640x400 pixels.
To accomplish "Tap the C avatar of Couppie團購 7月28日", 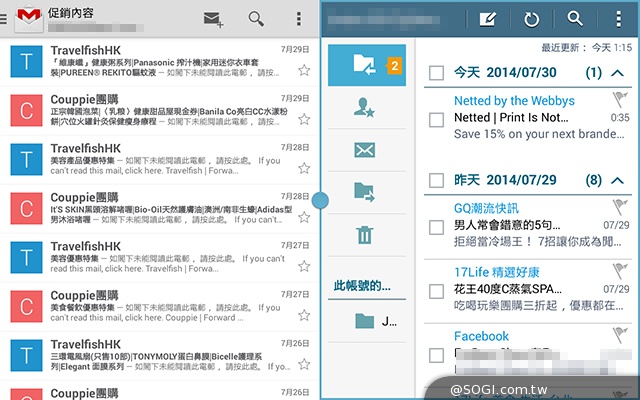I will point(27,208).
